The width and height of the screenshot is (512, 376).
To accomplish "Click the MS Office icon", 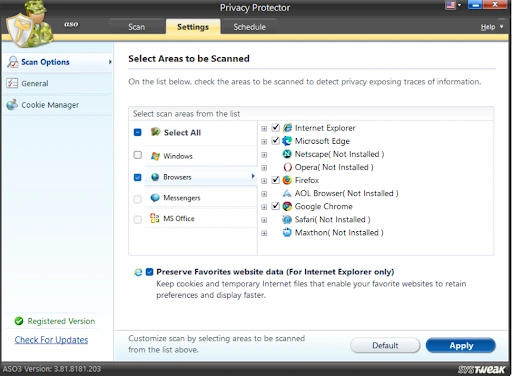I will pos(155,218).
